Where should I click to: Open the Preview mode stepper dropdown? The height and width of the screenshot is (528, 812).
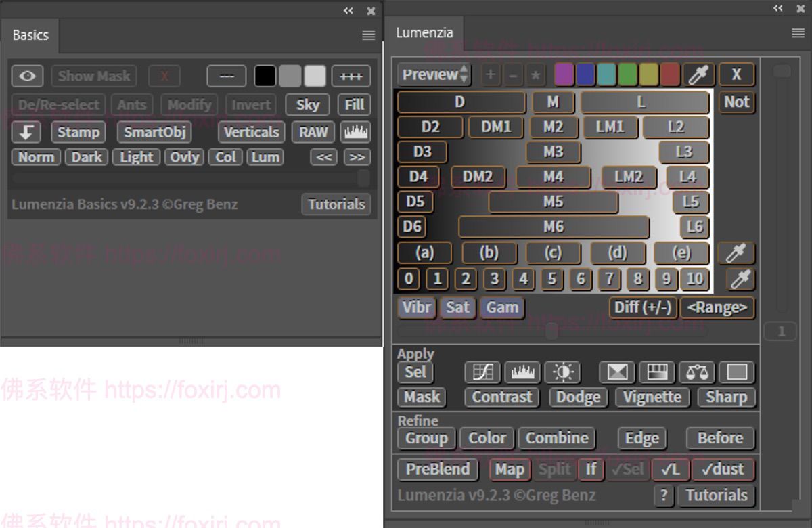[x=433, y=75]
